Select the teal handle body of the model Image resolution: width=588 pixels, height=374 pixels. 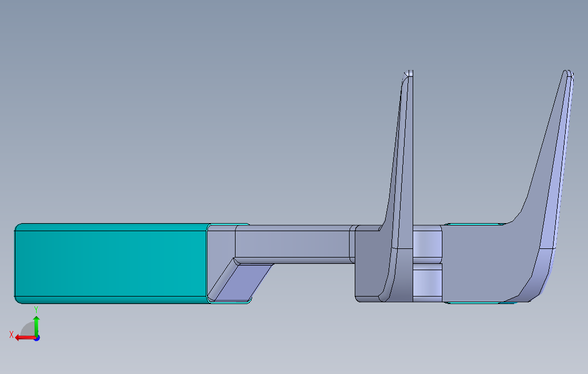tap(111, 263)
